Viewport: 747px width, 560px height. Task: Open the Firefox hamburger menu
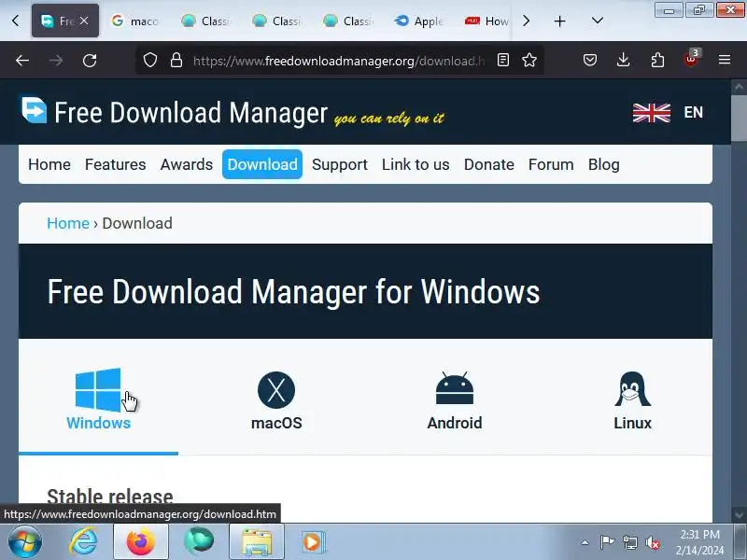(725, 60)
